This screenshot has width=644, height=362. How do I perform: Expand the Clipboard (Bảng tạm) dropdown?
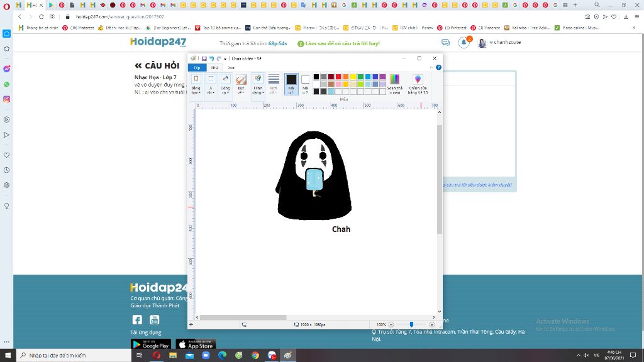[x=196, y=90]
